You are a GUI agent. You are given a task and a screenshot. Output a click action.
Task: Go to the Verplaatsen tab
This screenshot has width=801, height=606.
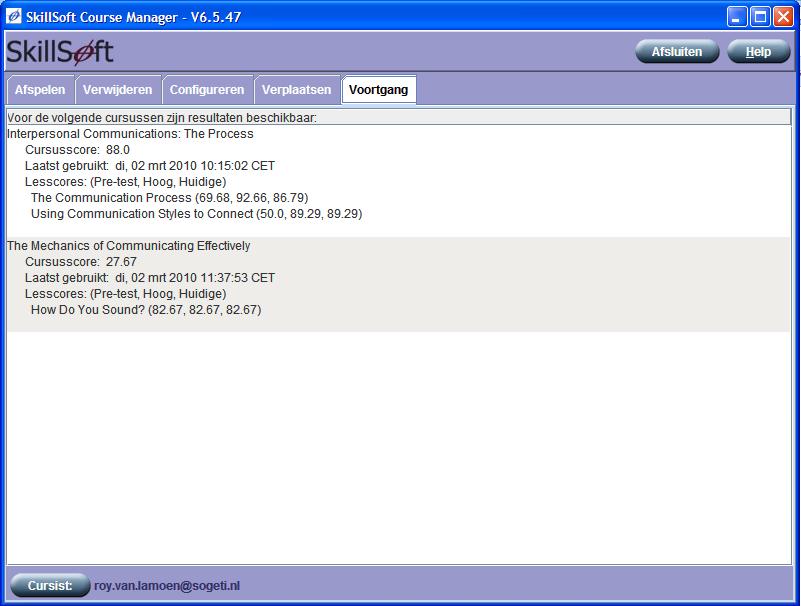click(296, 90)
